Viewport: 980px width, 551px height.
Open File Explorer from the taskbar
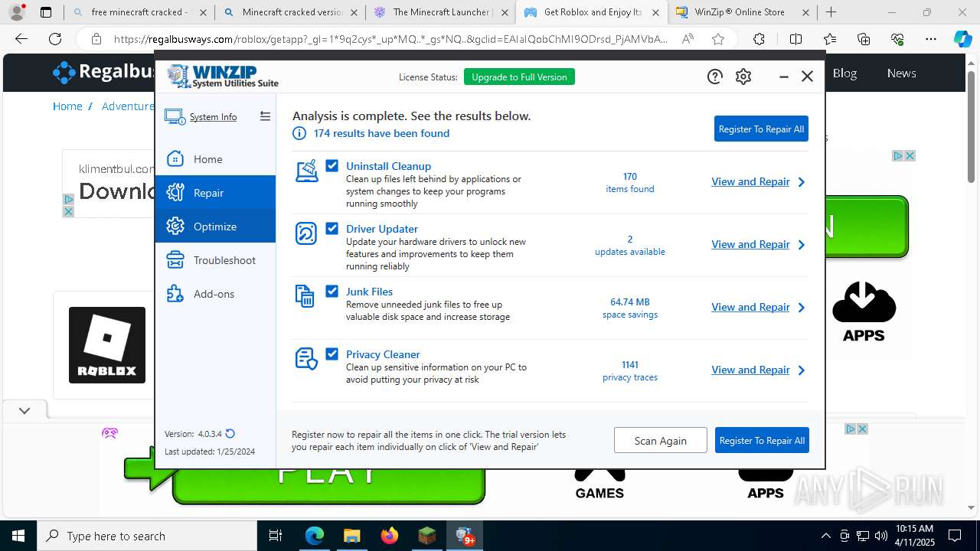click(x=351, y=536)
